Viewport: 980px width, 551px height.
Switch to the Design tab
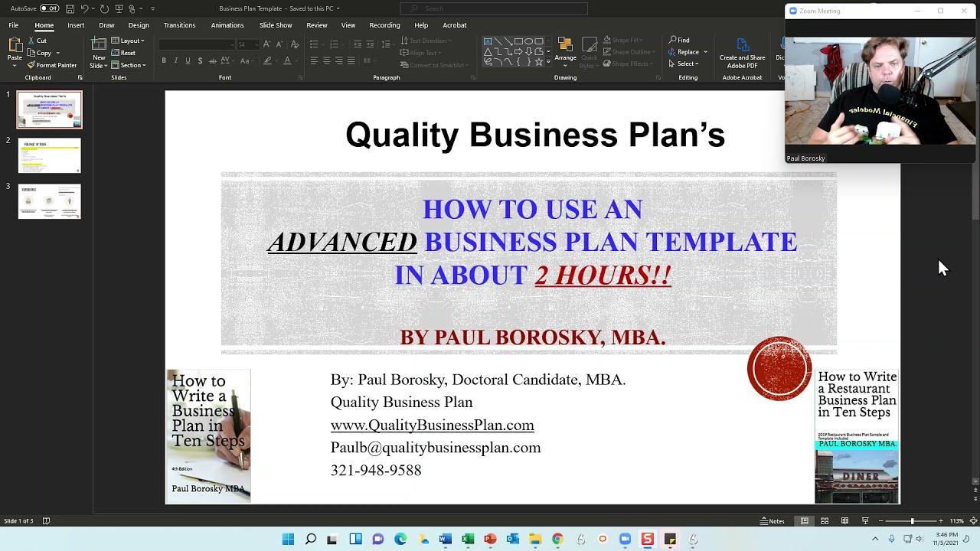tap(139, 25)
